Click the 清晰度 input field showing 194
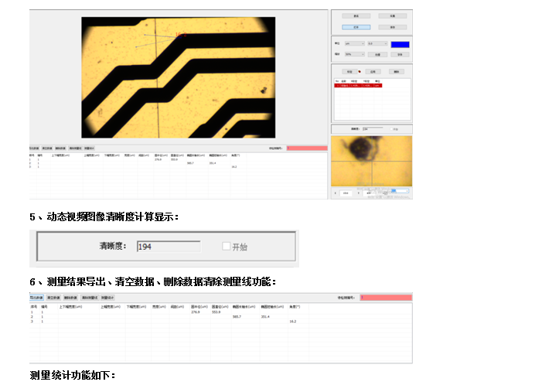The image size is (542, 392). coord(168,247)
